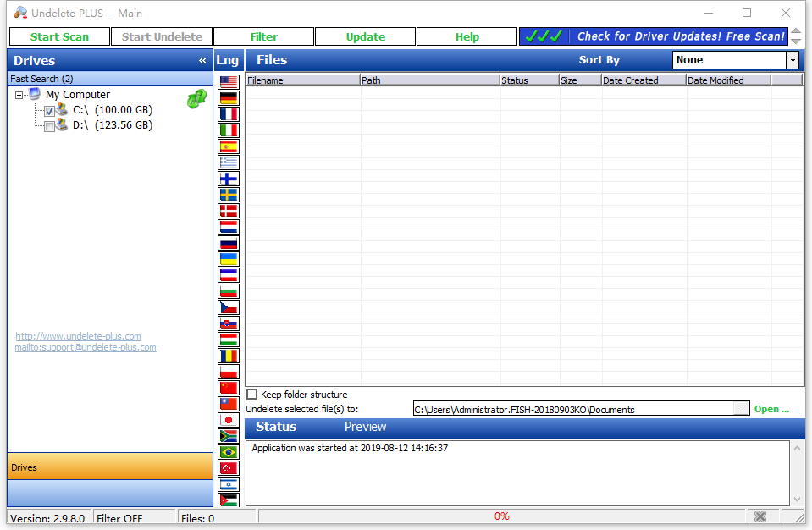This screenshot has width=812, height=530.
Task: Select the Dutch flag language
Action: [229, 227]
